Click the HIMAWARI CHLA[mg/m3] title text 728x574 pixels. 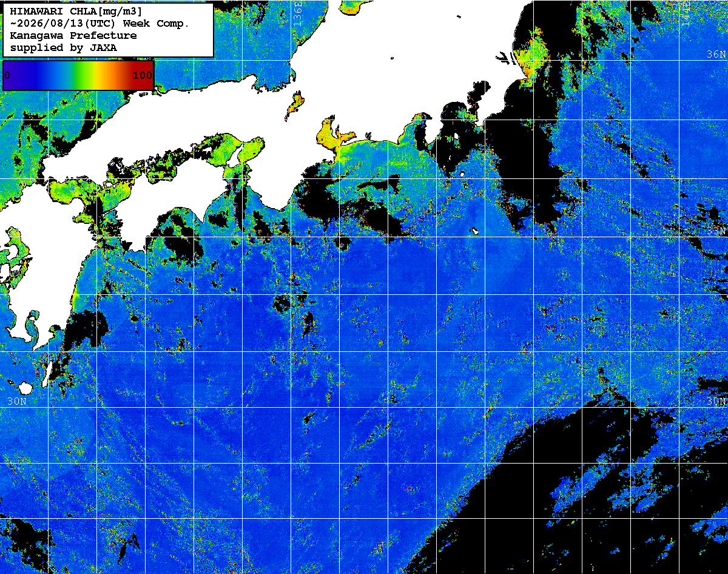pyautogui.click(x=76, y=12)
